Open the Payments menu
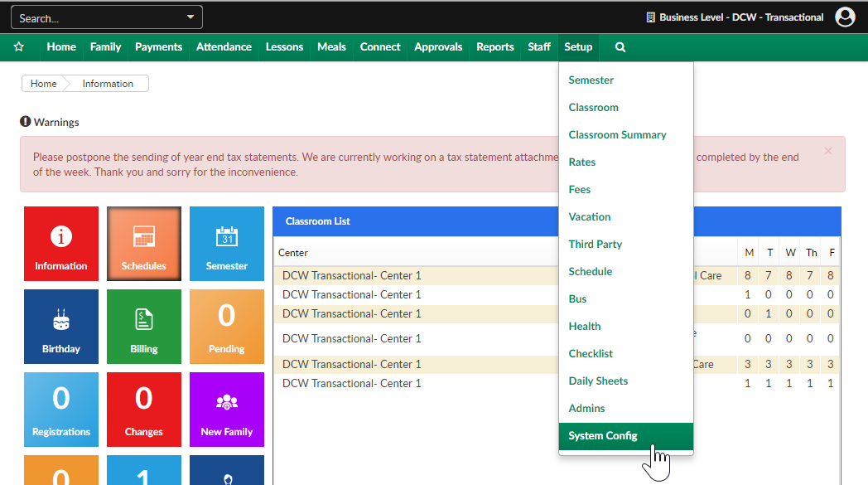868x485 pixels. 158,47
